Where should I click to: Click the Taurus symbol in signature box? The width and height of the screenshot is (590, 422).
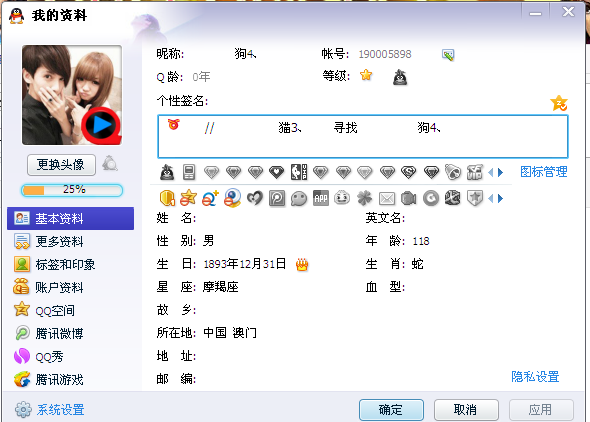(x=174, y=124)
